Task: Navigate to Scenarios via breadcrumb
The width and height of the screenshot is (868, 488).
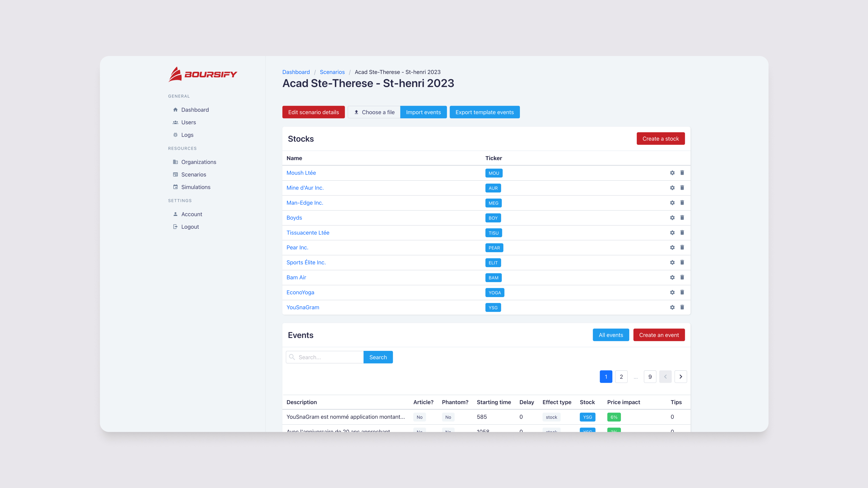Action: [x=332, y=72]
